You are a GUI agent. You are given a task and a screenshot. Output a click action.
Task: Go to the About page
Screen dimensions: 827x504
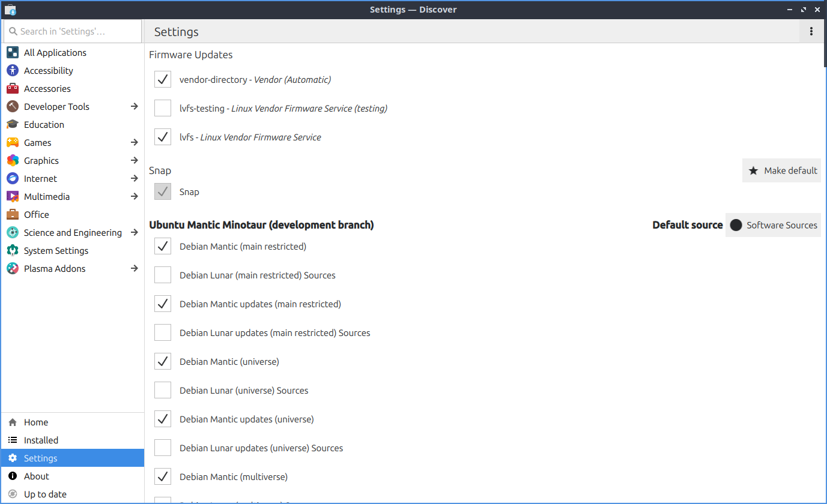[x=36, y=476]
